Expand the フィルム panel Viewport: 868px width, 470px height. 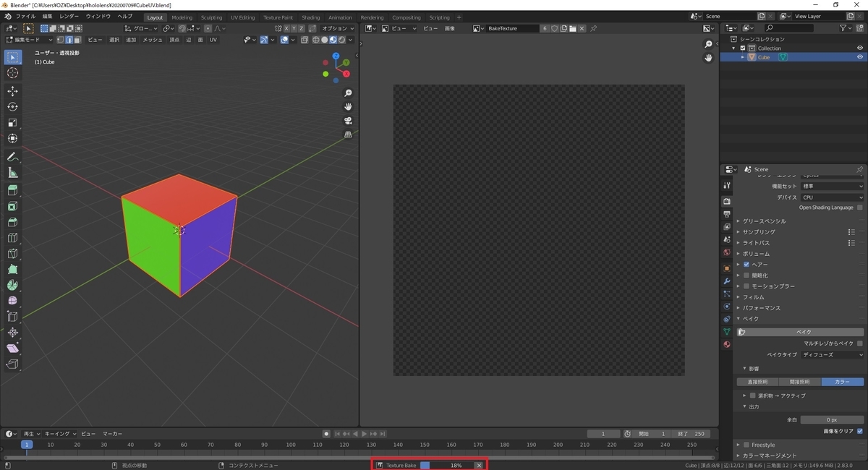[x=752, y=297]
